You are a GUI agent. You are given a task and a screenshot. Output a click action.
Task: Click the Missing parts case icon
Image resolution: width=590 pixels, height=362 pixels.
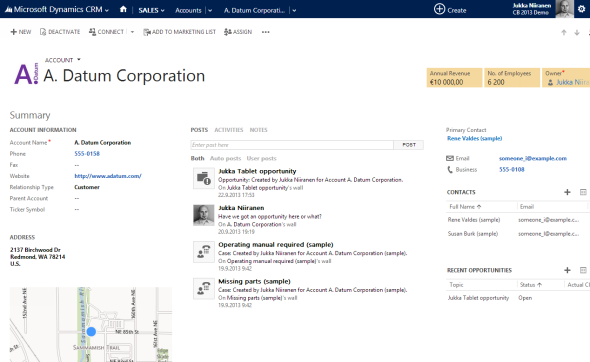(x=204, y=288)
